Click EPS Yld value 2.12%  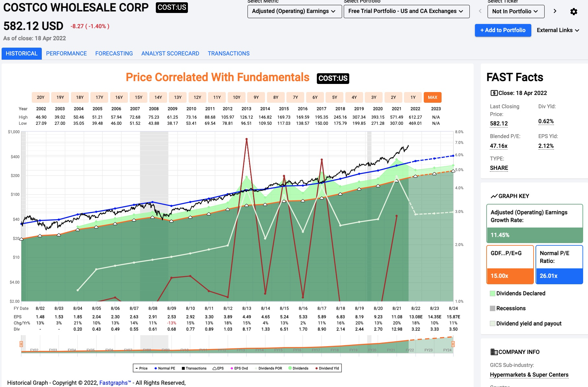pyautogui.click(x=546, y=146)
